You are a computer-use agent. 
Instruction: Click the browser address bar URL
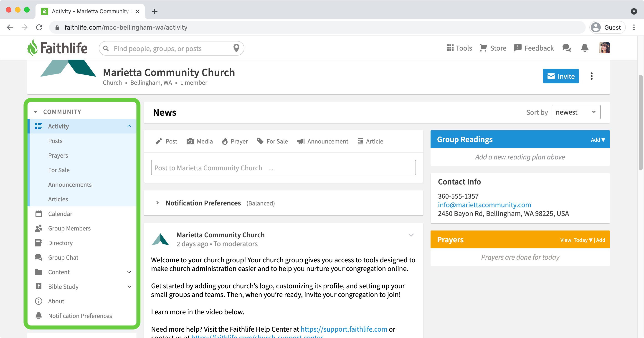point(126,27)
